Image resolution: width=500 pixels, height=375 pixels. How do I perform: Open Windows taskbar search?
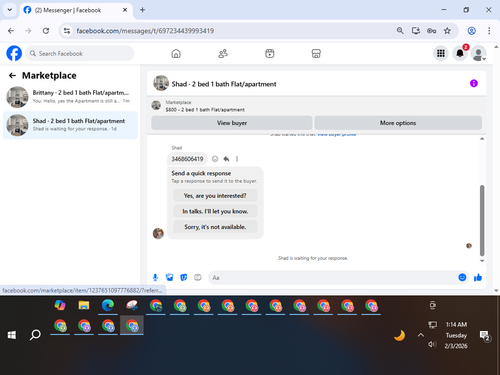35,335
